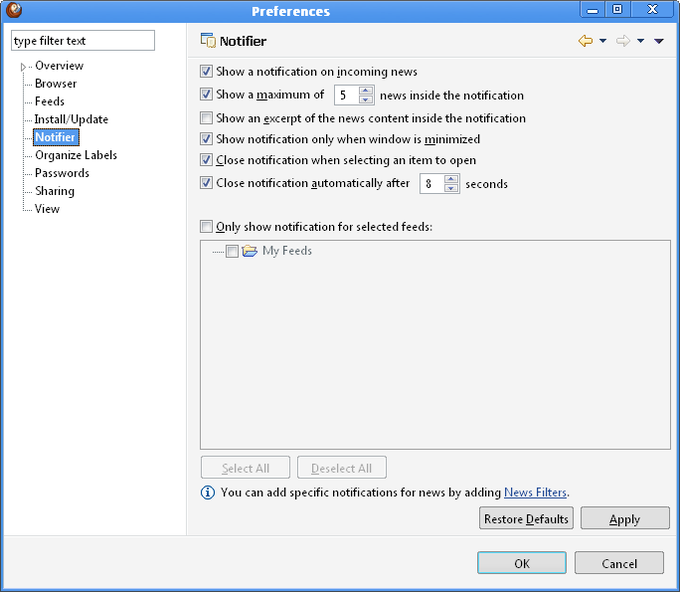Expand the Overview tree node

point(23,67)
